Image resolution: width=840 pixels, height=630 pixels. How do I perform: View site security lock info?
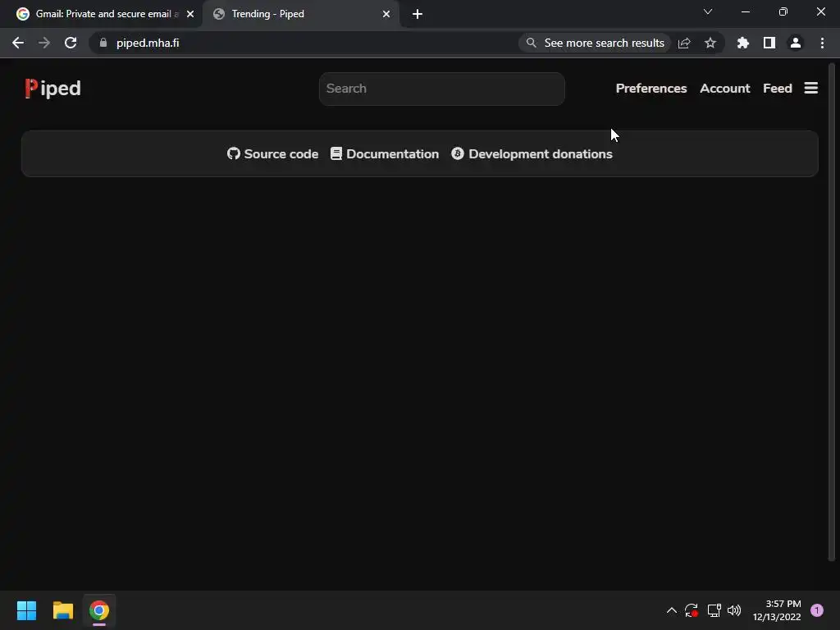[103, 43]
